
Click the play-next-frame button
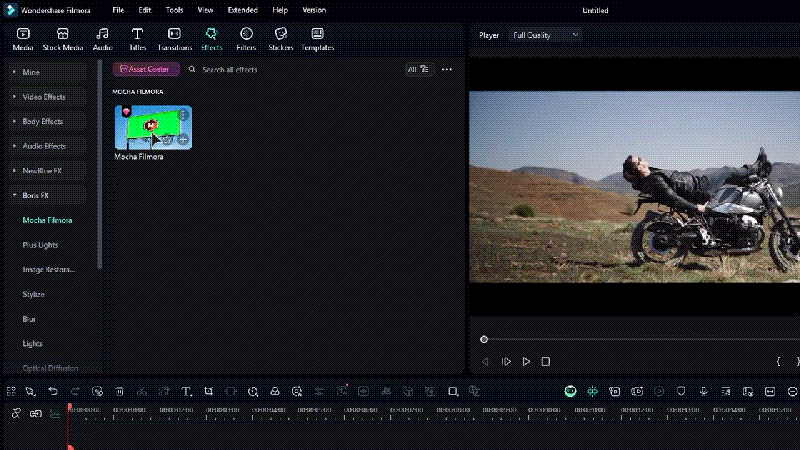[506, 361]
